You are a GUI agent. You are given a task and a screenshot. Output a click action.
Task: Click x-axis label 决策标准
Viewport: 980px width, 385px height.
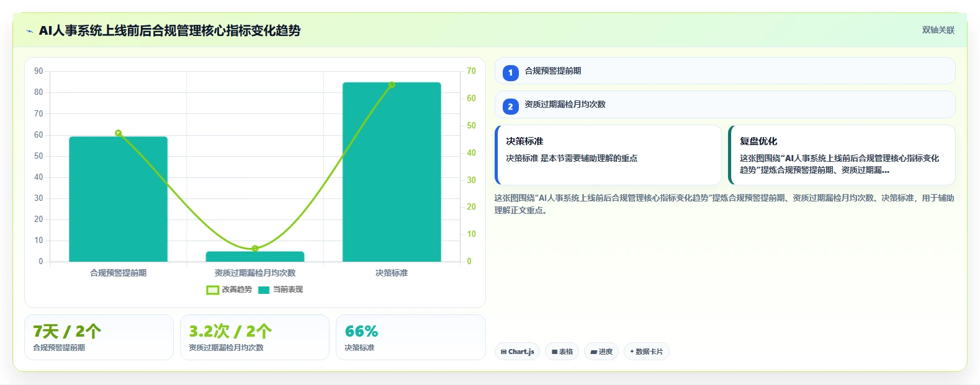pyautogui.click(x=392, y=273)
